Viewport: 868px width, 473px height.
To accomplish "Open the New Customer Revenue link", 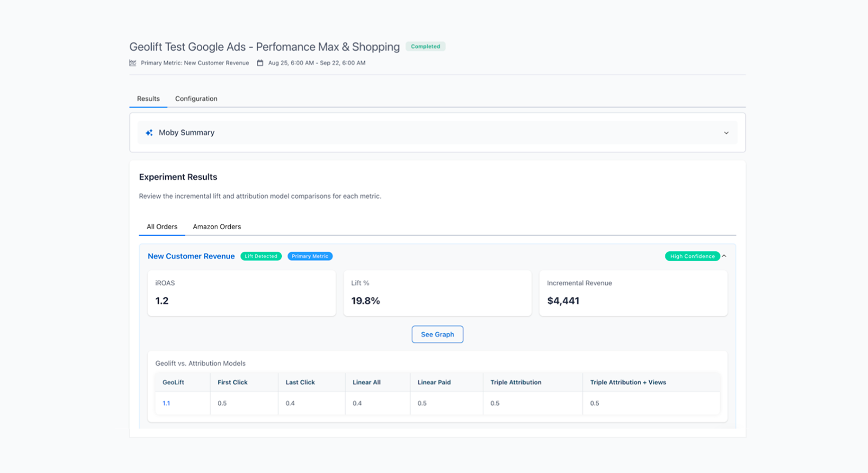I will click(x=191, y=256).
